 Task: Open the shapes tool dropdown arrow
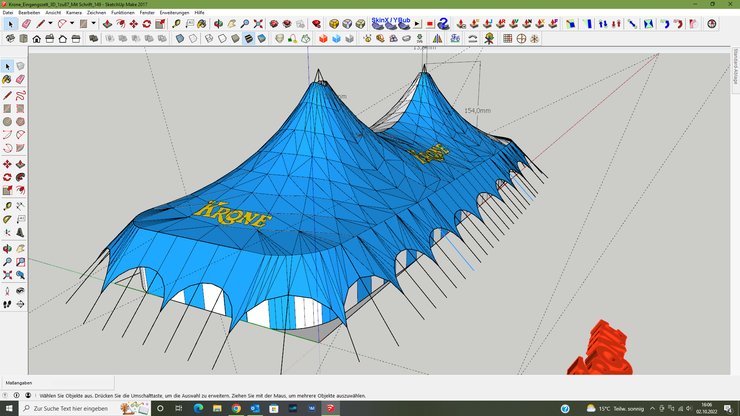tap(93, 24)
